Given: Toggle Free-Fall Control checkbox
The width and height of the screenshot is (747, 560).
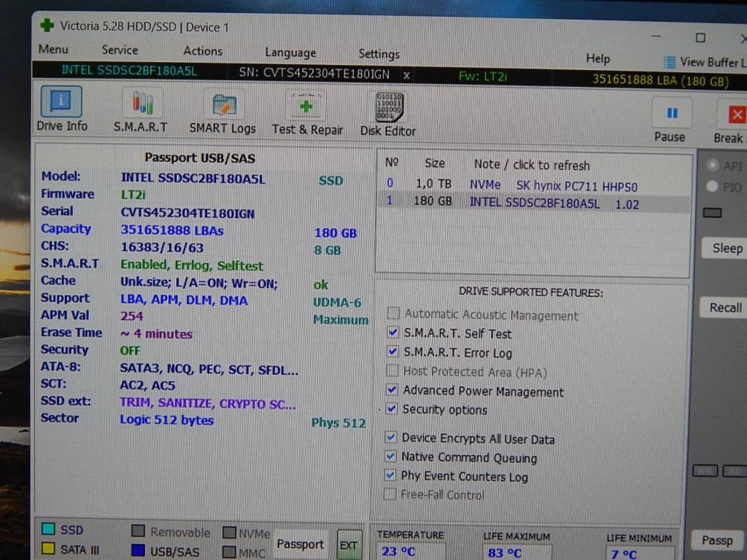Looking at the screenshot, I should click(390, 494).
